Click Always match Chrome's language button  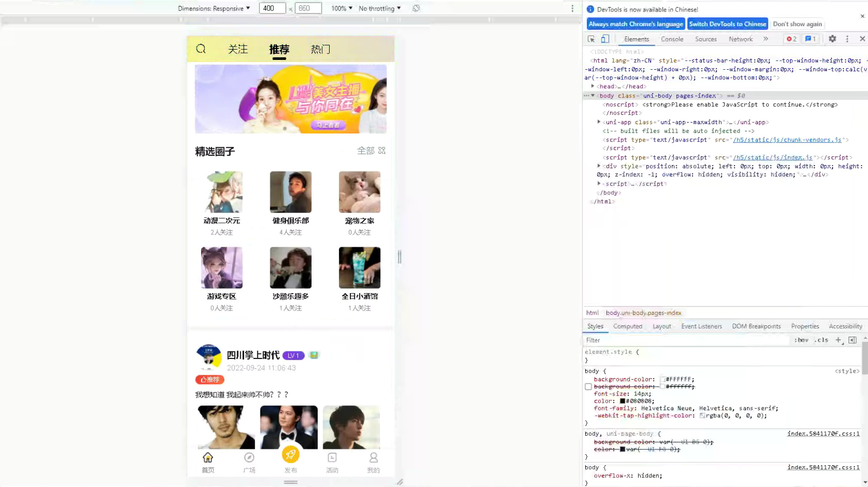point(635,24)
